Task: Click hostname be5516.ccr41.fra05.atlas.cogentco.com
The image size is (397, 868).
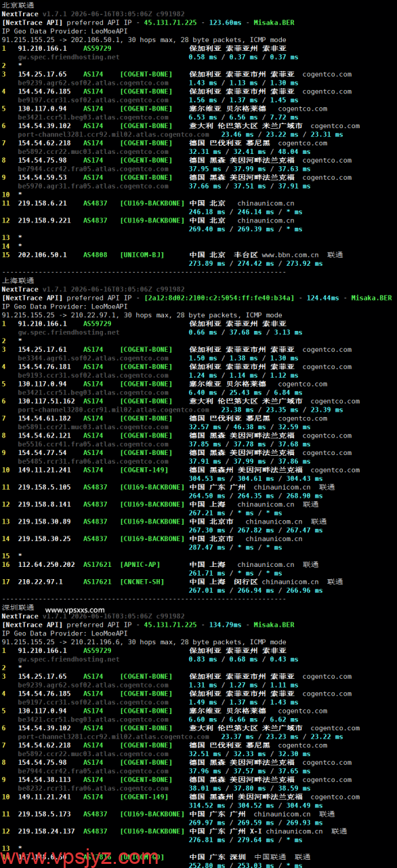Action: point(93,444)
